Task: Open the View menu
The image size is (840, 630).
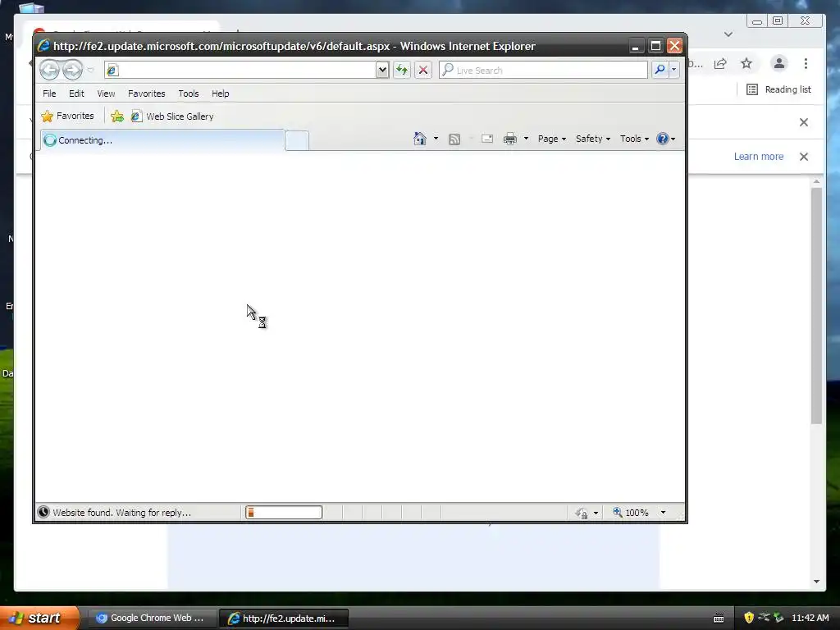Action: pyautogui.click(x=106, y=94)
